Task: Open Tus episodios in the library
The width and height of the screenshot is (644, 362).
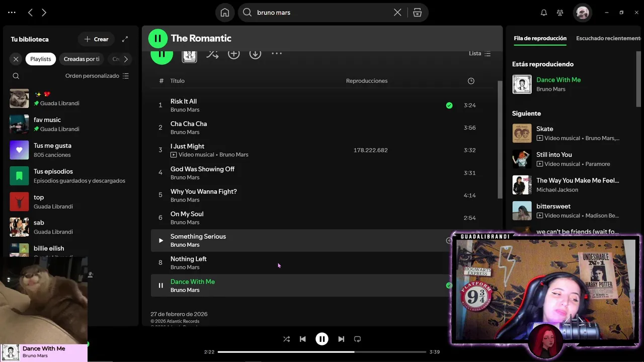Action: 70,175
